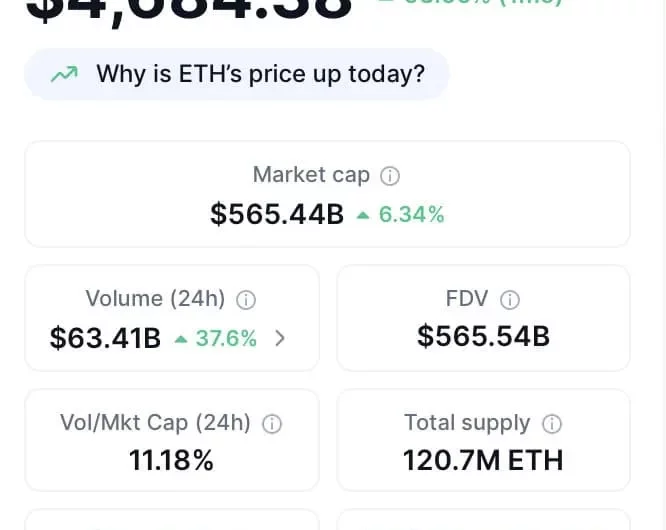The image size is (666, 530).
Task: Tap the 120.7M ETH total supply value
Action: 483,460
